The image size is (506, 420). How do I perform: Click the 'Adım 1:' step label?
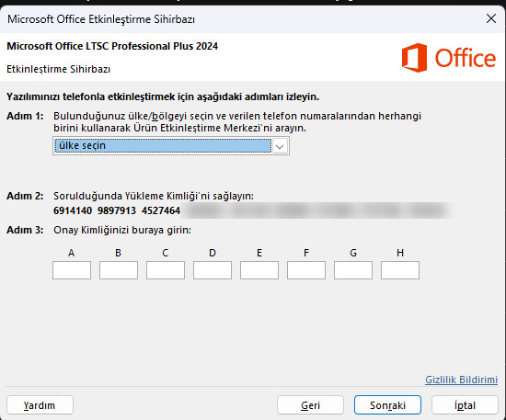pyautogui.click(x=25, y=116)
